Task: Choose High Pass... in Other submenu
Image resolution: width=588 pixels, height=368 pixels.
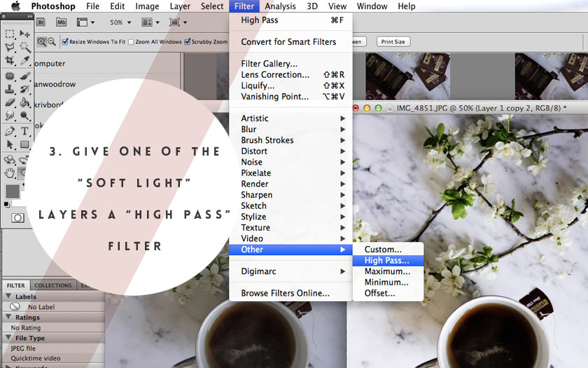Action: click(x=388, y=260)
